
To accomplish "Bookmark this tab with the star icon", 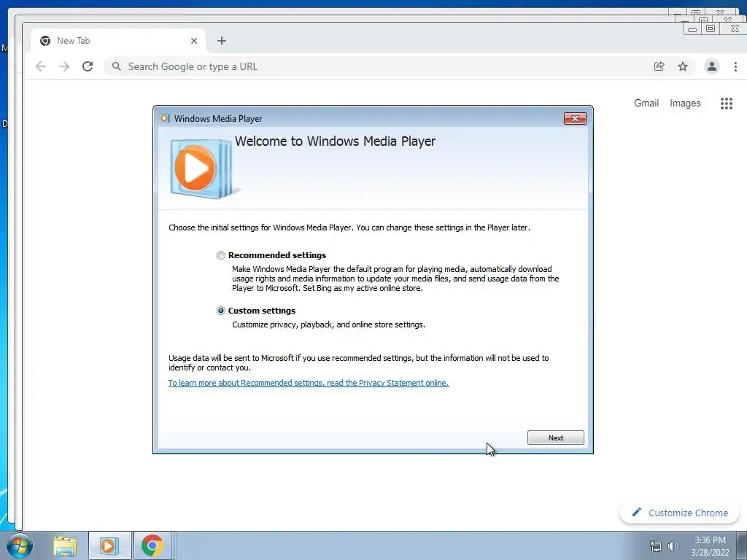I will click(683, 66).
